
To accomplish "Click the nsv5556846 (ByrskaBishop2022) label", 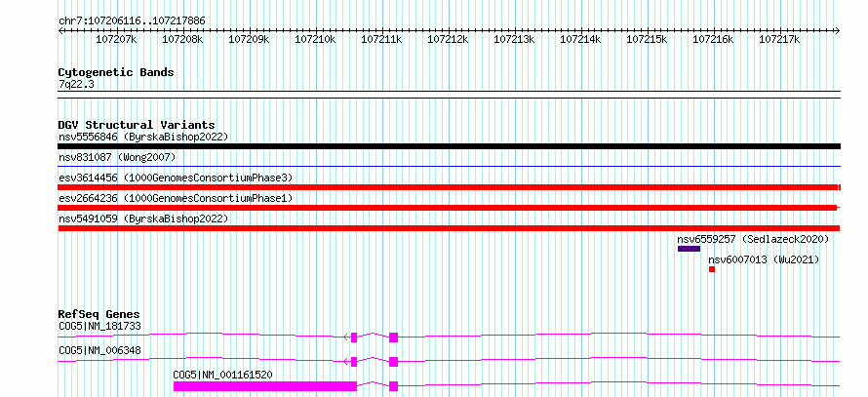I will (x=143, y=137).
